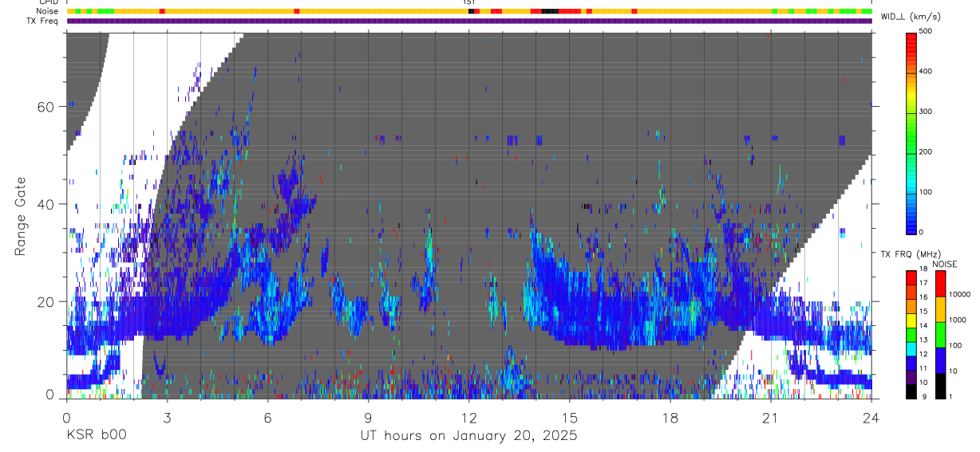Click the x-axis tick label 18

(x=670, y=417)
